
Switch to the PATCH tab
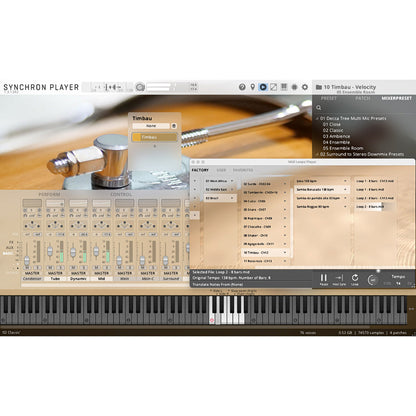pos(363,98)
